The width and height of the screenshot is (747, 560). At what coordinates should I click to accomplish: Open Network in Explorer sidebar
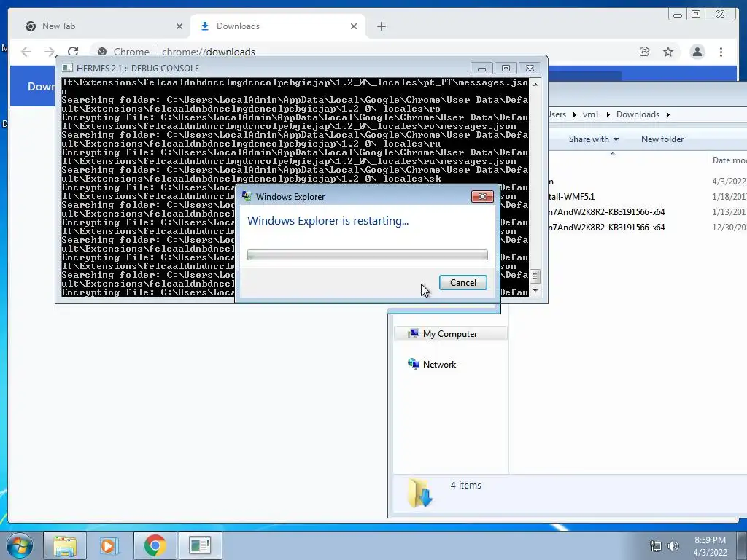439,365
